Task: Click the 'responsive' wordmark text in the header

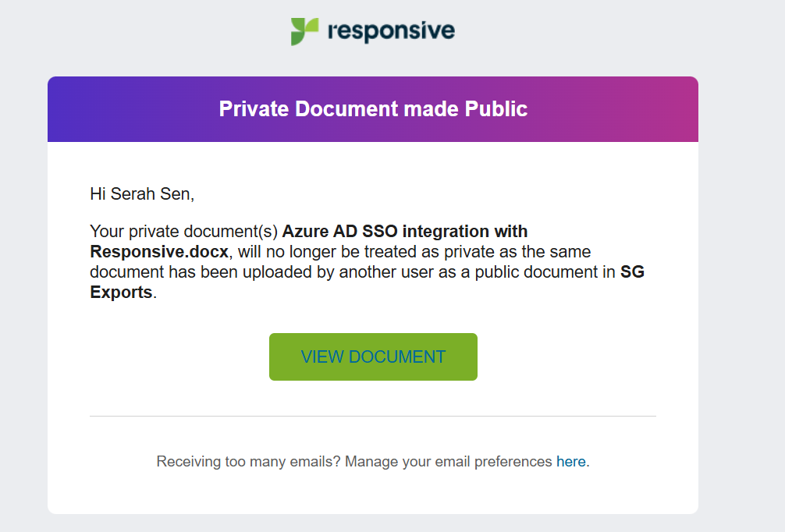Action: click(x=391, y=31)
